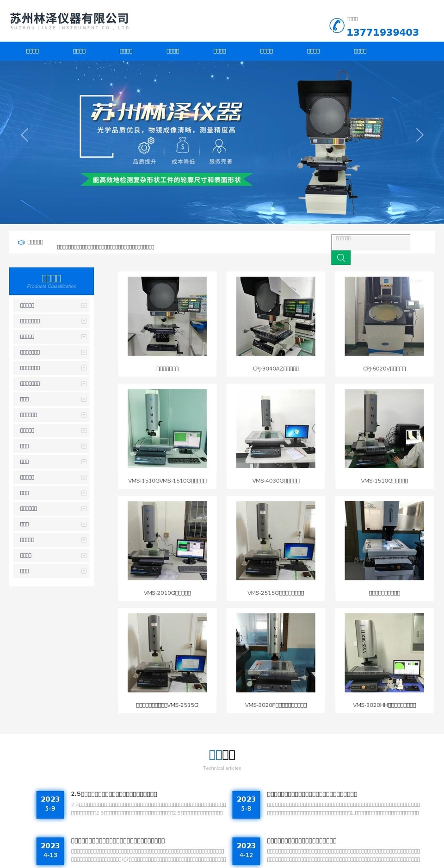Click the VMS-4030G product title link
The width and height of the screenshot is (444, 868).
point(276,481)
